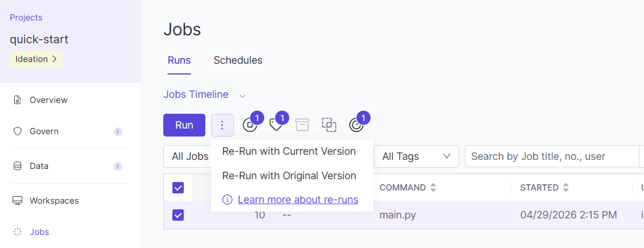Click the Workspaces monitor icon
The width and height of the screenshot is (644, 248).
(17, 201)
